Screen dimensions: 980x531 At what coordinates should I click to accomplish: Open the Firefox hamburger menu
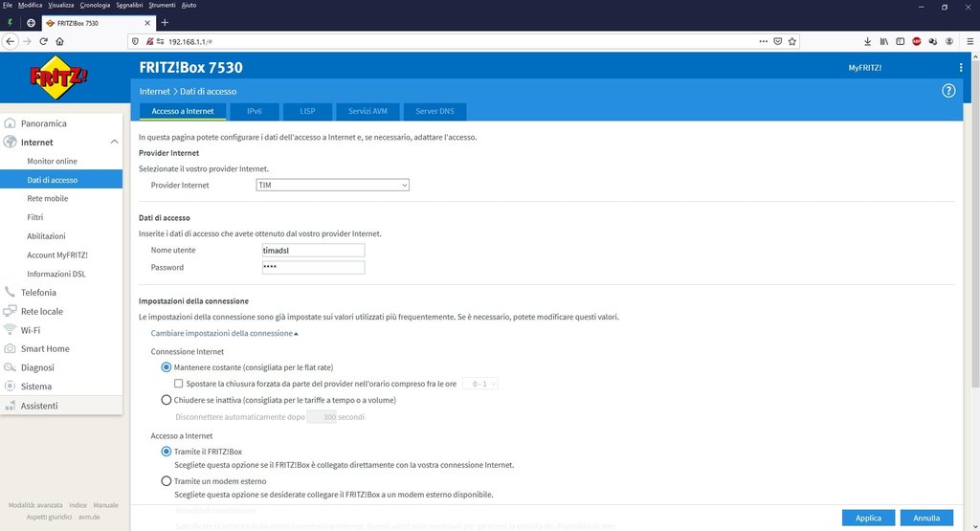(x=969, y=41)
